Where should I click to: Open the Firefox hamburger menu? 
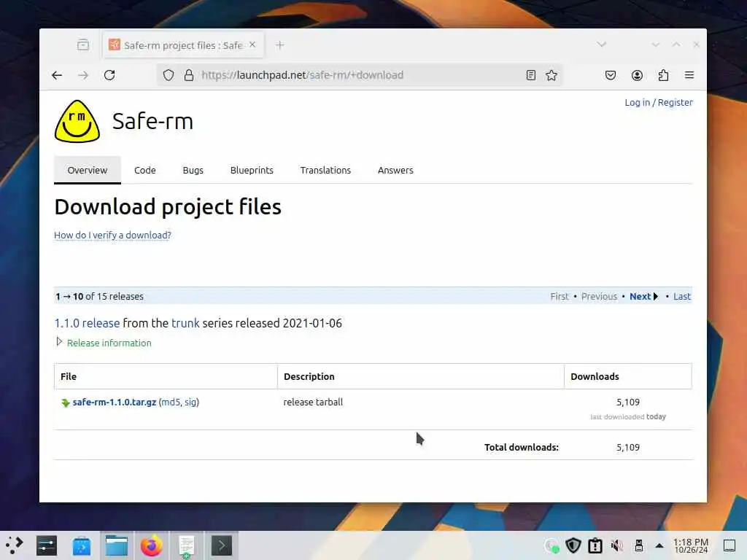click(x=689, y=75)
